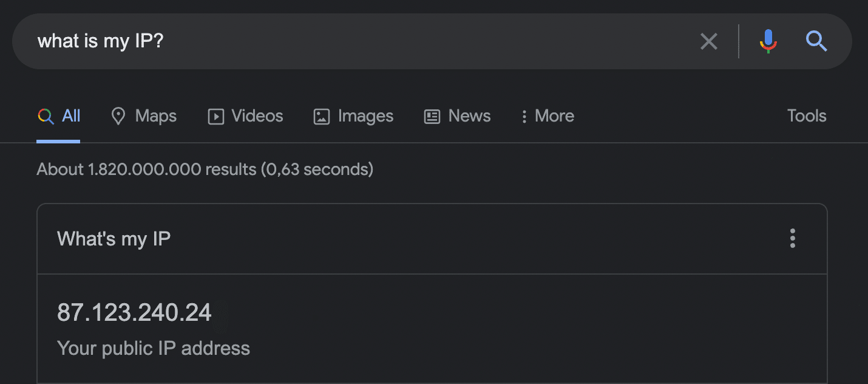Click the newspaper icon beside News
This screenshot has width=868, height=384.
[x=432, y=117]
